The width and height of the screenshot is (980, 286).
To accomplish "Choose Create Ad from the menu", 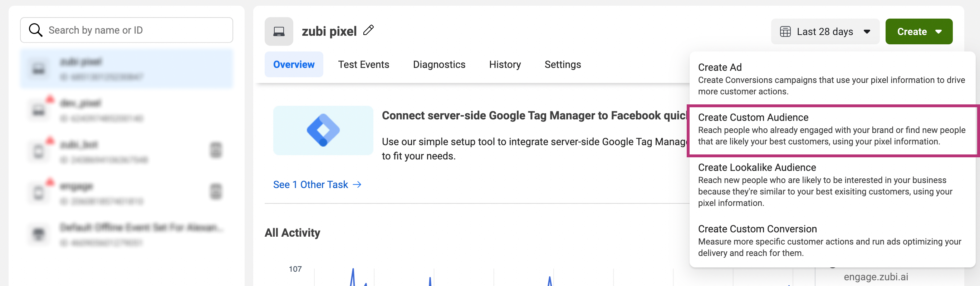I will (832, 79).
